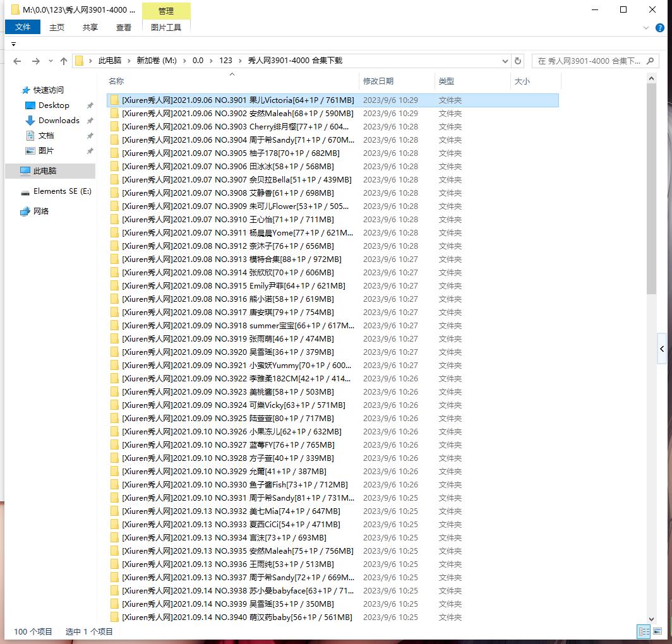Screen dimensions: 672x644
Task: Expand the ribbon with the chevron
Action: coord(646,28)
